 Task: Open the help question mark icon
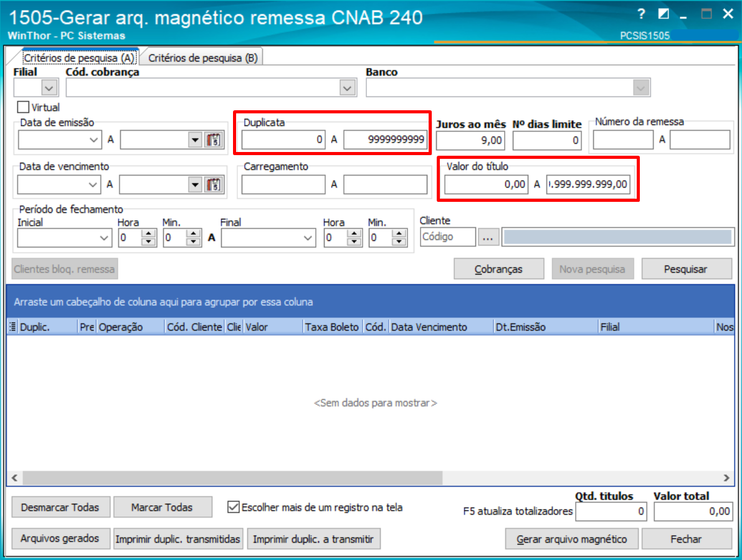[641, 14]
